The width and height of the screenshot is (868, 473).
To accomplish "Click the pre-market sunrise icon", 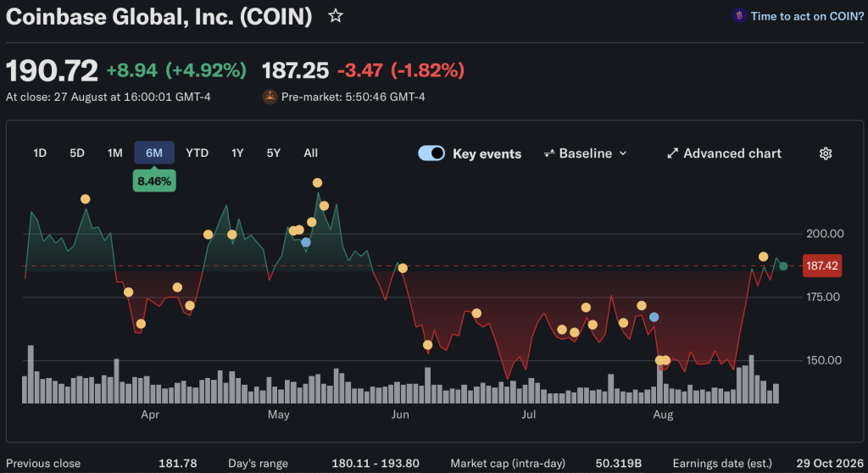I will [270, 97].
